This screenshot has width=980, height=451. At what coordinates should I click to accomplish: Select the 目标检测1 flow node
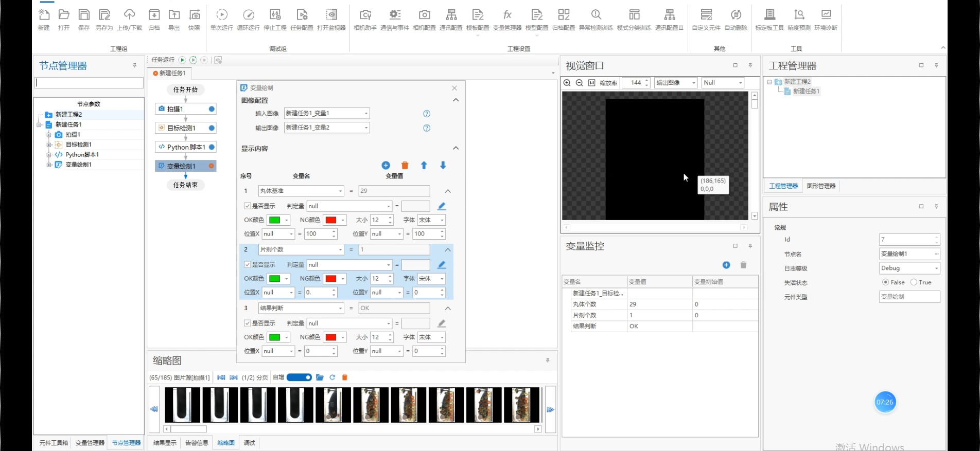pyautogui.click(x=185, y=128)
